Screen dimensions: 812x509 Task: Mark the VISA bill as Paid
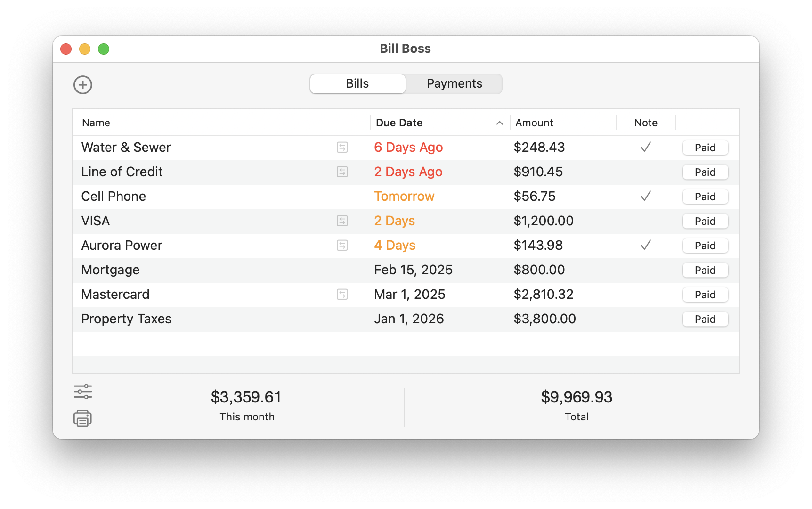705,221
